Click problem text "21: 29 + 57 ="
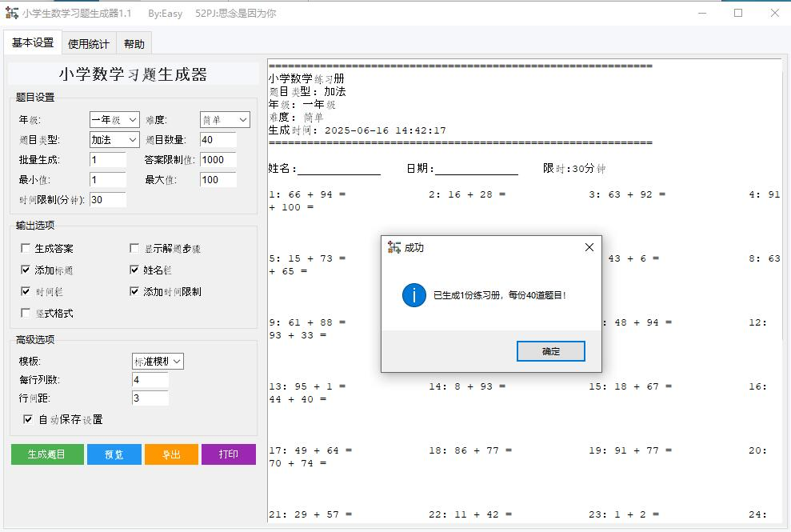 [310, 514]
